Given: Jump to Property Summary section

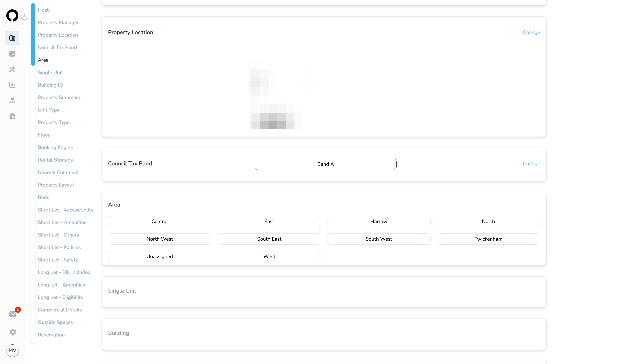Looking at the screenshot, I should pos(59,98).
